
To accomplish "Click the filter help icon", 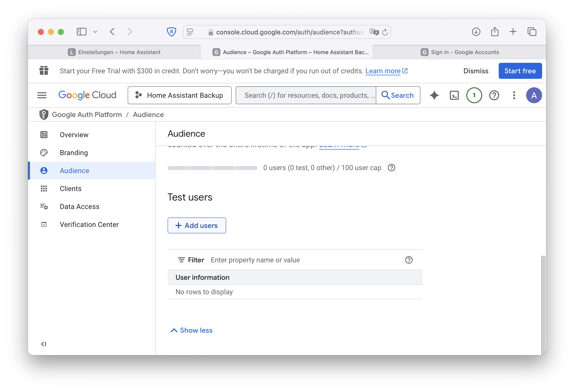I will point(409,260).
